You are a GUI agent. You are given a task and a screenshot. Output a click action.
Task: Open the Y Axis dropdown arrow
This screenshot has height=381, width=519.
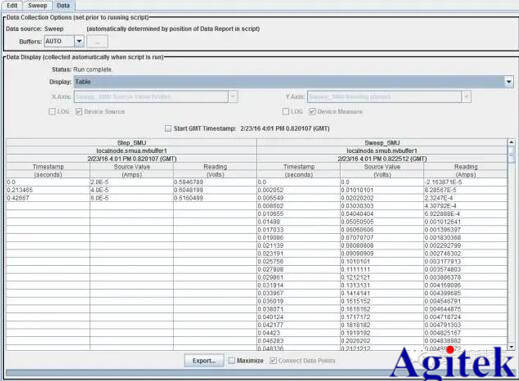pyautogui.click(x=466, y=97)
